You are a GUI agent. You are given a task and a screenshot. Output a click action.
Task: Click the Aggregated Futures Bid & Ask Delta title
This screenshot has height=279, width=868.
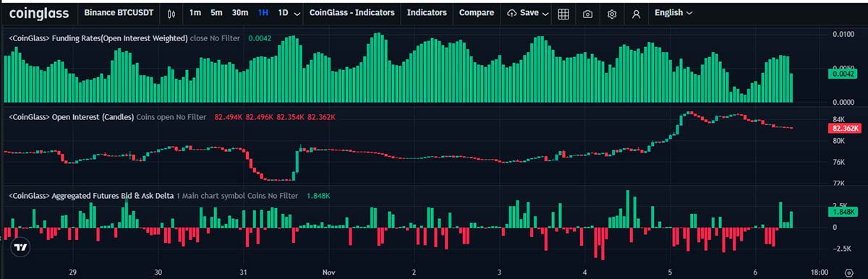click(90, 195)
